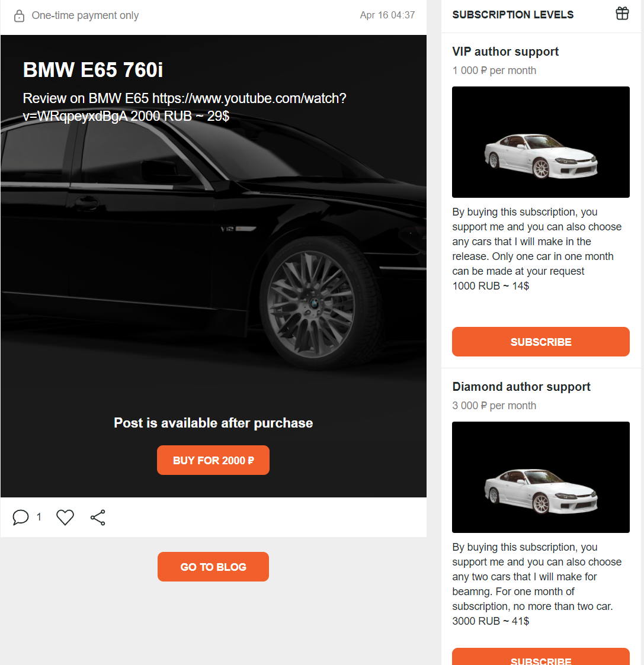Subscribe to VIP author support
The width and height of the screenshot is (644, 665).
point(540,342)
